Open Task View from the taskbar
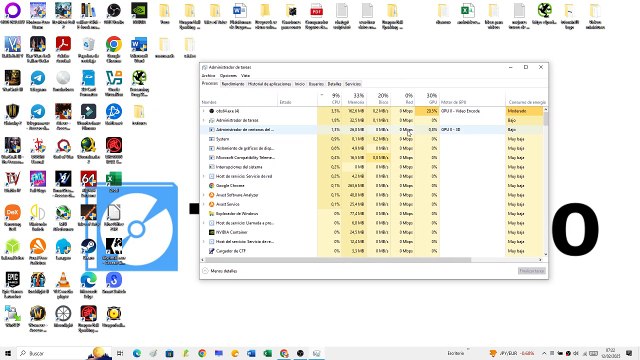This screenshot has height=360, width=640. [120, 353]
